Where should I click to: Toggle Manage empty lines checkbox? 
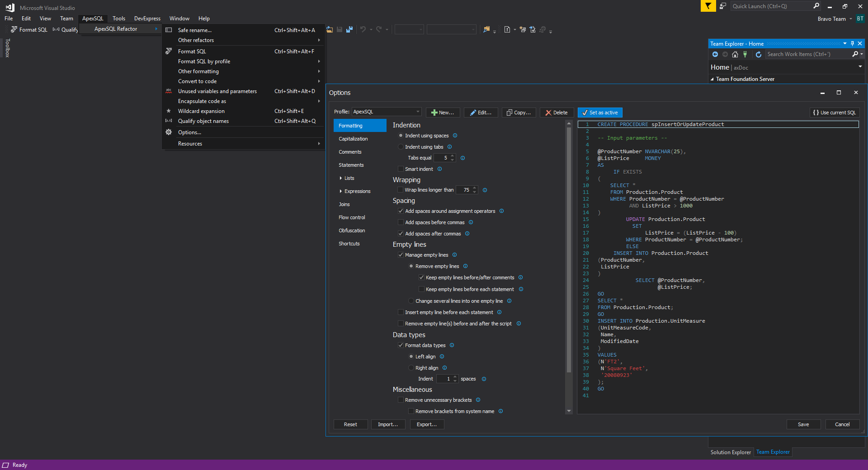[401, 255]
